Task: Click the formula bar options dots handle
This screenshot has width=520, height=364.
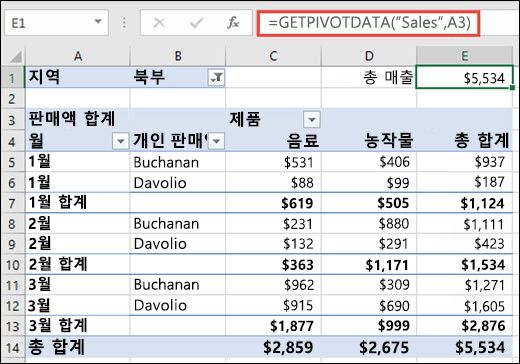Action: point(124,23)
